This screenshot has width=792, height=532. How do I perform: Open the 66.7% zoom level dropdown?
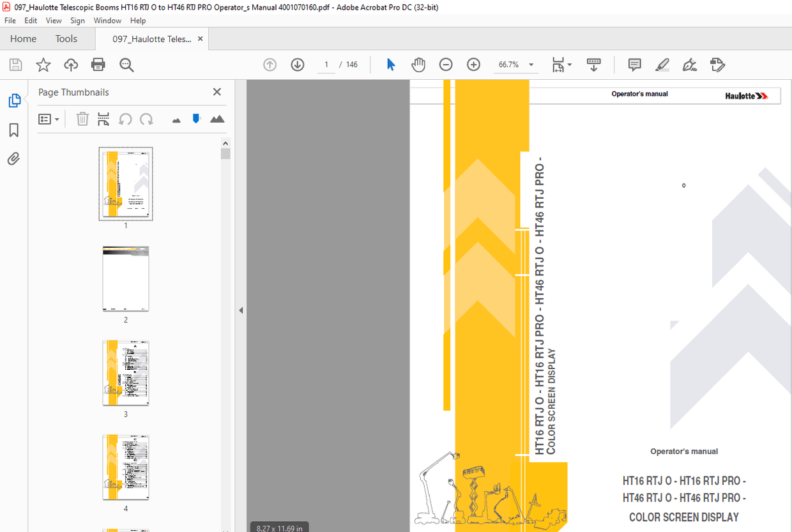pos(531,65)
